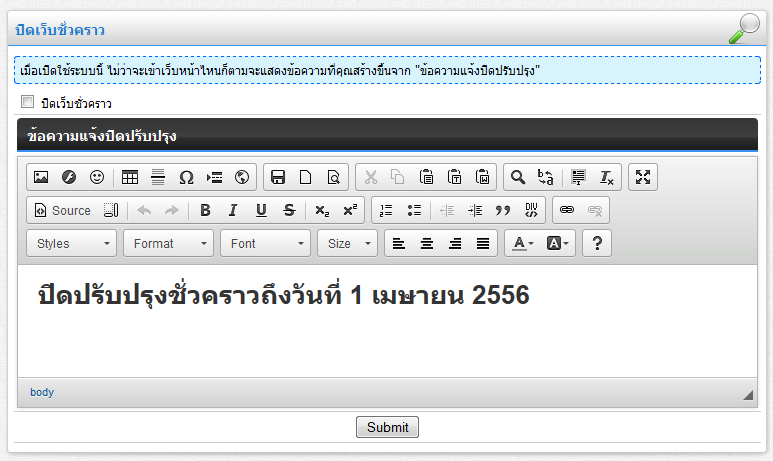Decrease indent icon
This screenshot has height=461, width=773.
tap(447, 211)
